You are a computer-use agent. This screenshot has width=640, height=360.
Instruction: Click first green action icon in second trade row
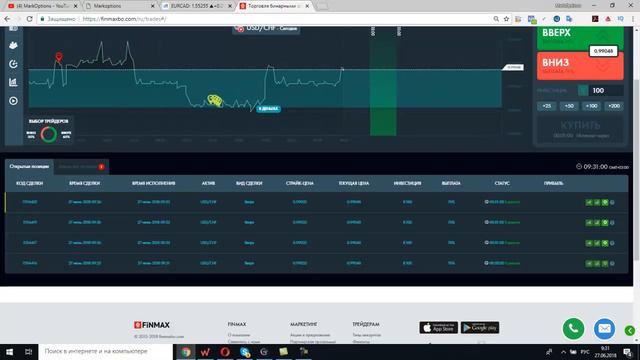pyautogui.click(x=589, y=223)
